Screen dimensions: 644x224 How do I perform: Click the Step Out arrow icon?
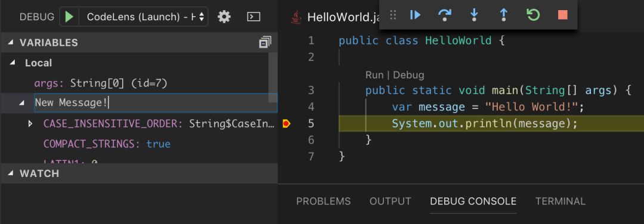coord(503,15)
